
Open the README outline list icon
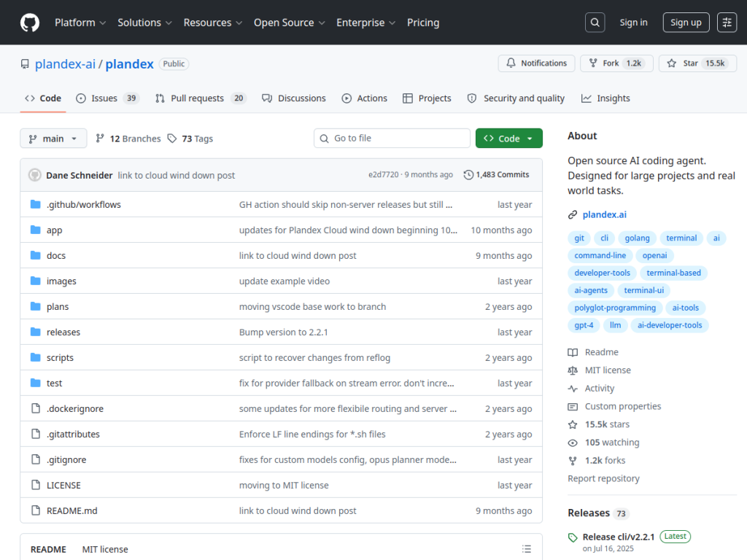coord(527,549)
